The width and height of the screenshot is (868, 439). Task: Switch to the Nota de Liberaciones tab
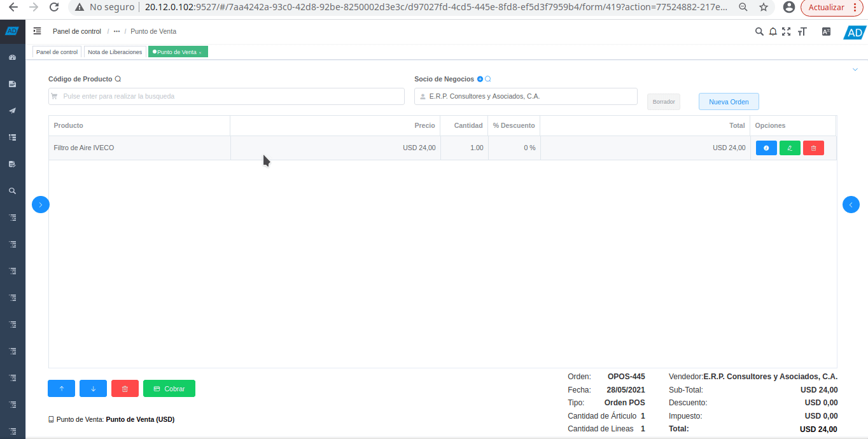(115, 52)
